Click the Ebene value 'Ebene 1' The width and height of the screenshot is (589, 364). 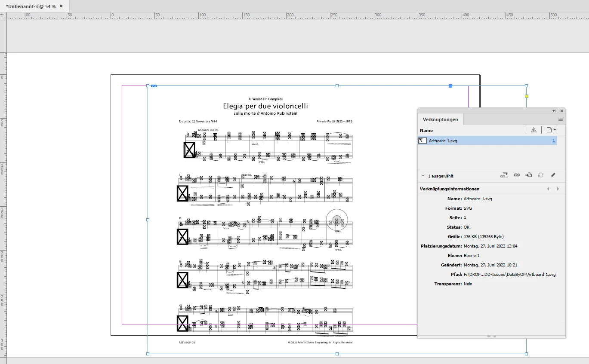[x=472, y=255]
